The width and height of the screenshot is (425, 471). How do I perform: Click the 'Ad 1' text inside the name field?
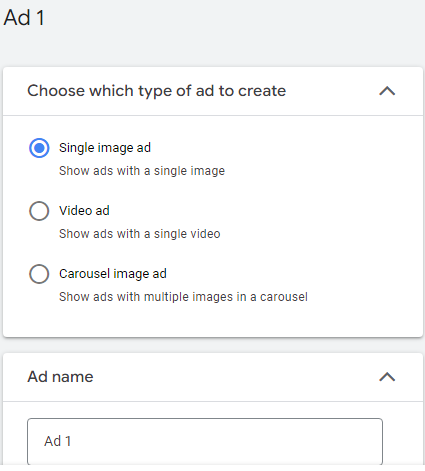[58, 441]
